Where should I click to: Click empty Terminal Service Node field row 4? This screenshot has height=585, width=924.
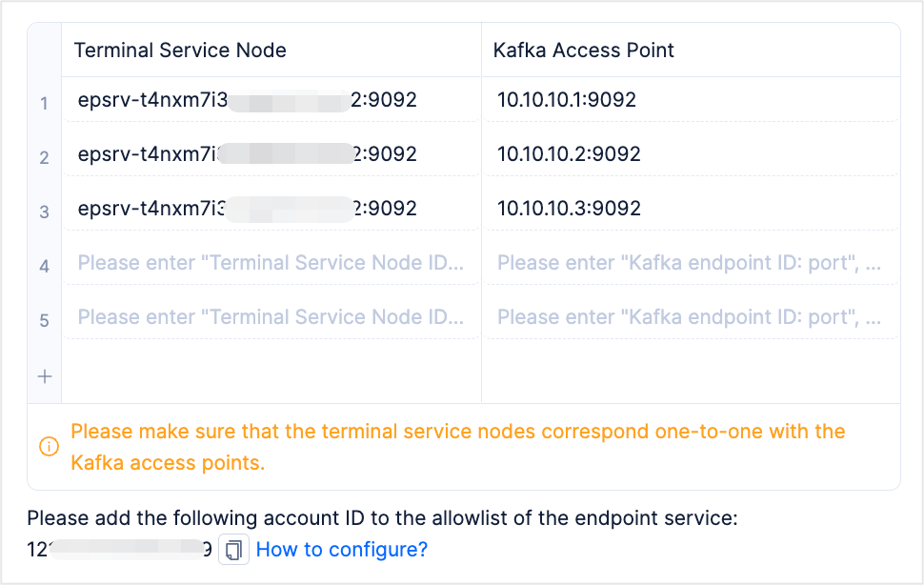pyautogui.click(x=271, y=263)
